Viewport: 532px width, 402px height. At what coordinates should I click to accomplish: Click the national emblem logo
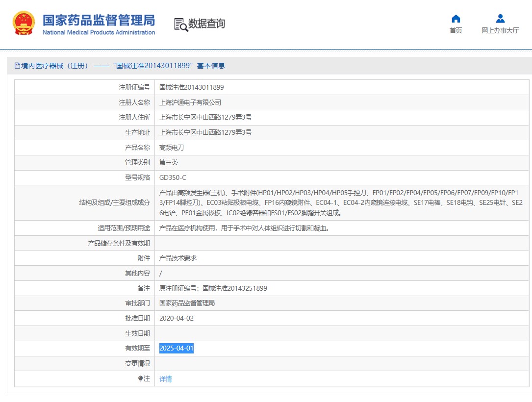24,23
